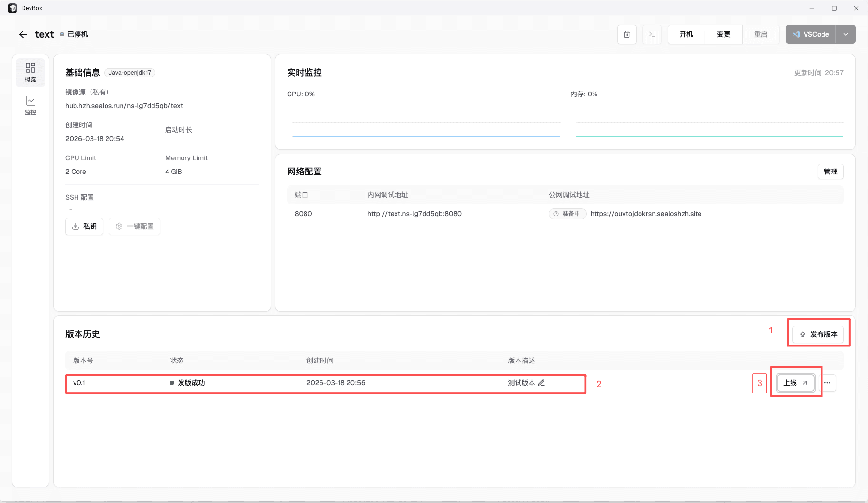868x503 pixels.
Task: Click port 8080 in network table
Action: [303, 214]
